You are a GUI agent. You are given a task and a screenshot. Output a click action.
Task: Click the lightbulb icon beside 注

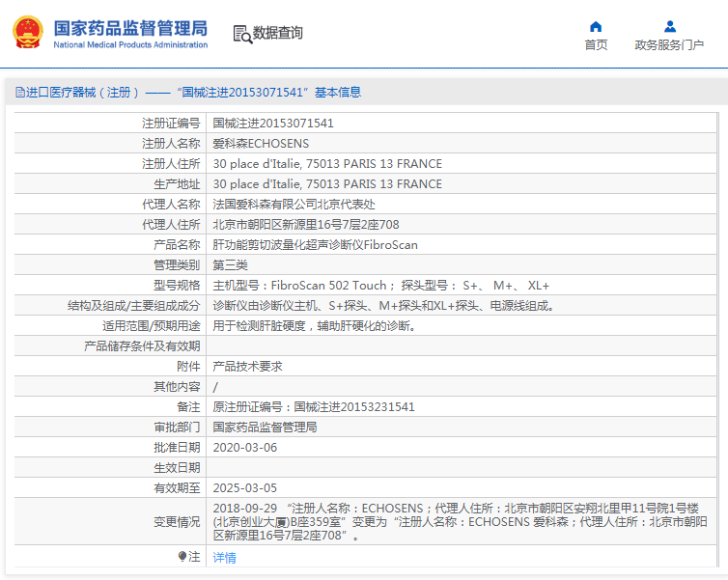[x=182, y=556]
